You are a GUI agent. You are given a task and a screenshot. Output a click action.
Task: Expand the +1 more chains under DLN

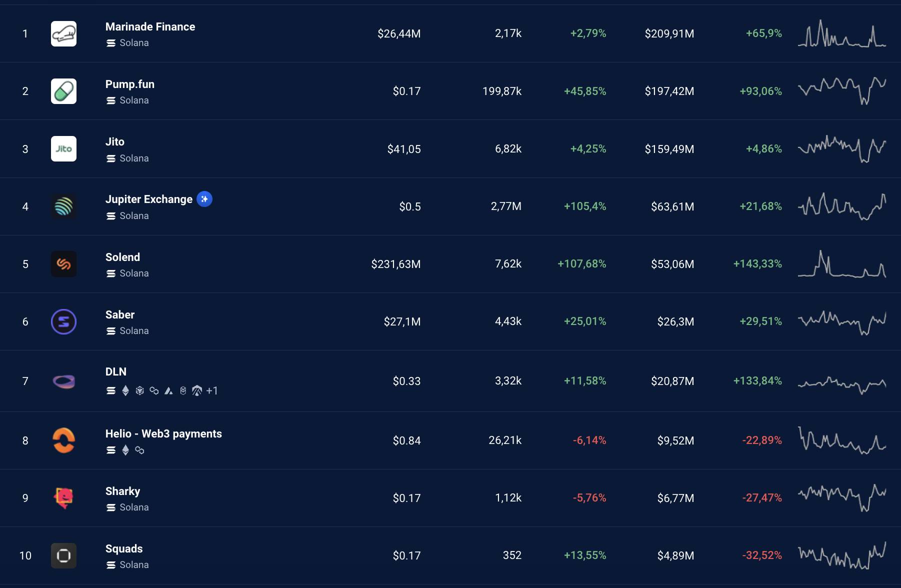[x=212, y=390]
